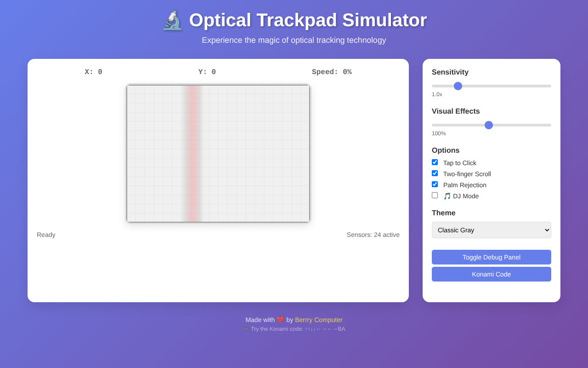Activate the Konami Code button
Screen dimensions: 588x368
point(491,274)
